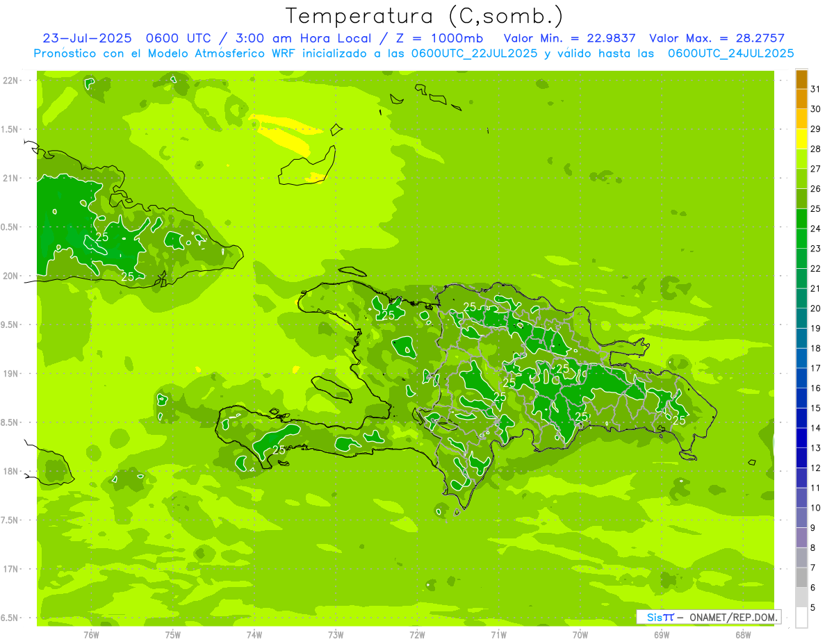Pick the orange legend swatch between 30 and 31

pyautogui.click(x=801, y=99)
